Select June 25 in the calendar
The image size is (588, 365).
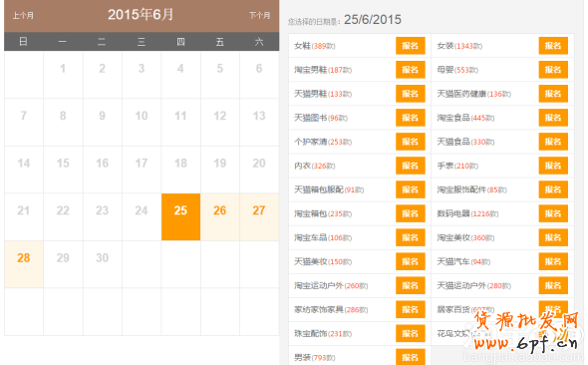pyautogui.click(x=180, y=216)
